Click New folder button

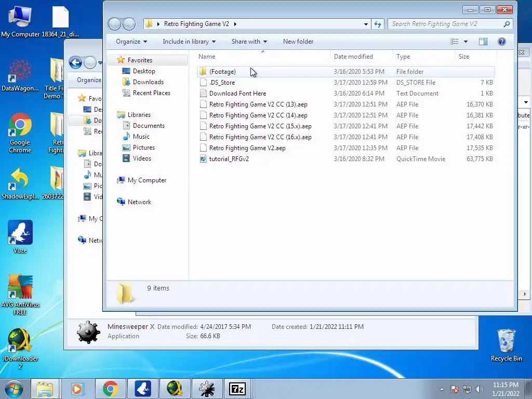click(x=298, y=42)
